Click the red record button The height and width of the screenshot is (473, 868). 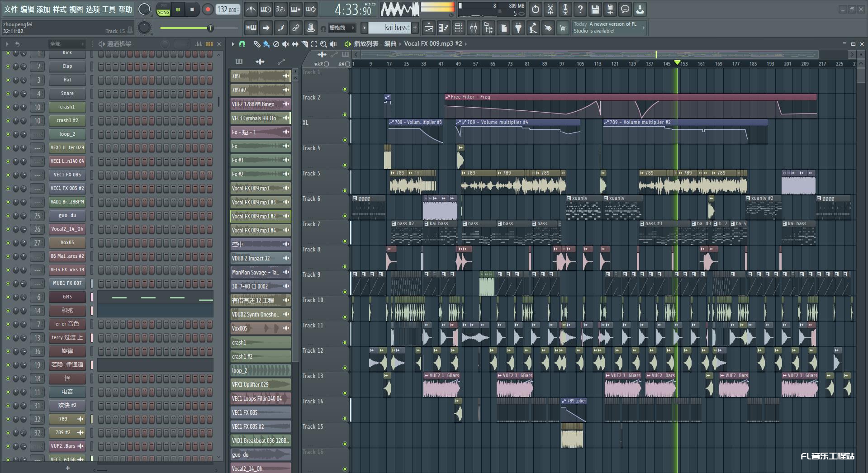pos(208,9)
